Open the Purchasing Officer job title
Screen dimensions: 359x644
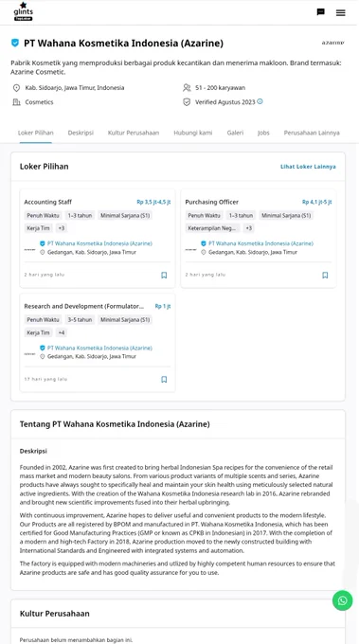click(x=211, y=202)
